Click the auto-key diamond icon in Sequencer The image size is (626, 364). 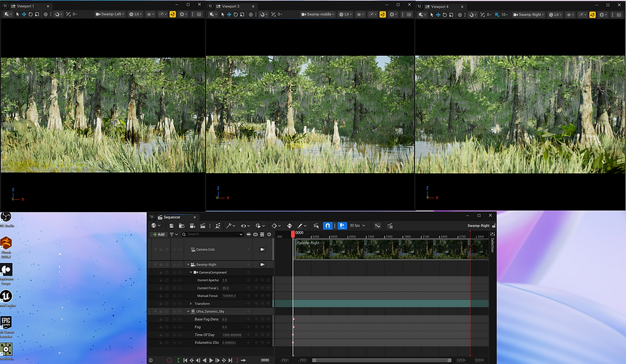tap(289, 226)
